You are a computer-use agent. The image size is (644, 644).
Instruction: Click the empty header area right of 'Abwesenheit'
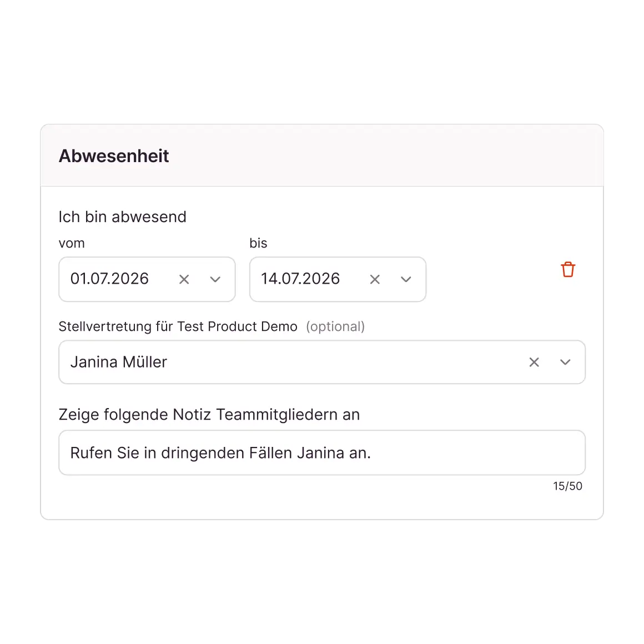[x=389, y=156]
